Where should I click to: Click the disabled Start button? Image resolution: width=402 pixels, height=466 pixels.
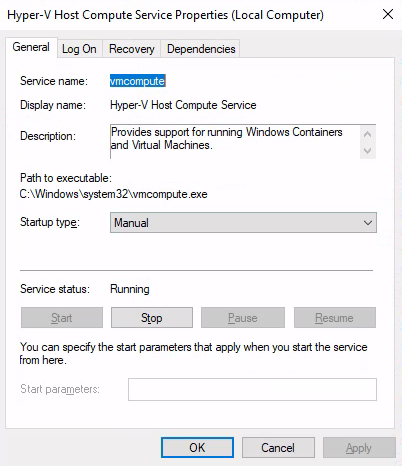click(x=62, y=318)
